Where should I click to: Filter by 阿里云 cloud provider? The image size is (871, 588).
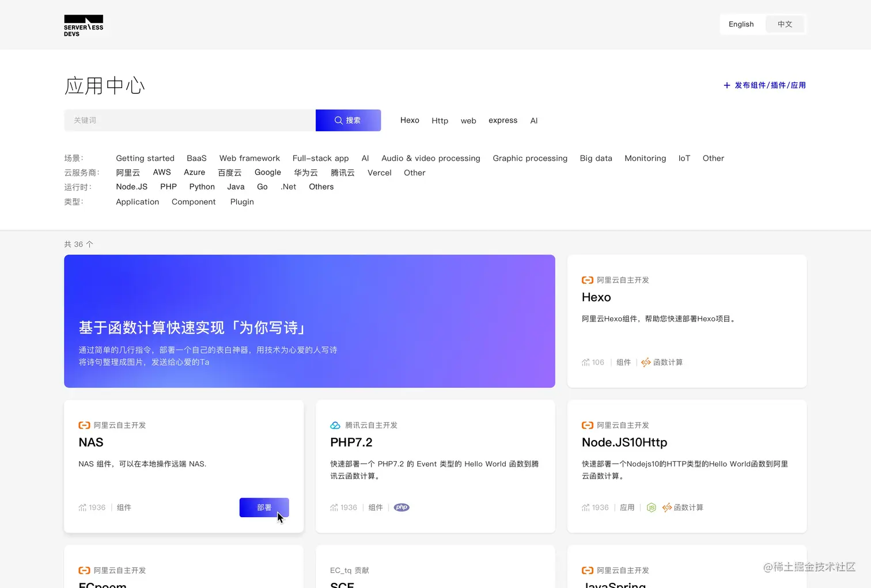[x=128, y=173]
